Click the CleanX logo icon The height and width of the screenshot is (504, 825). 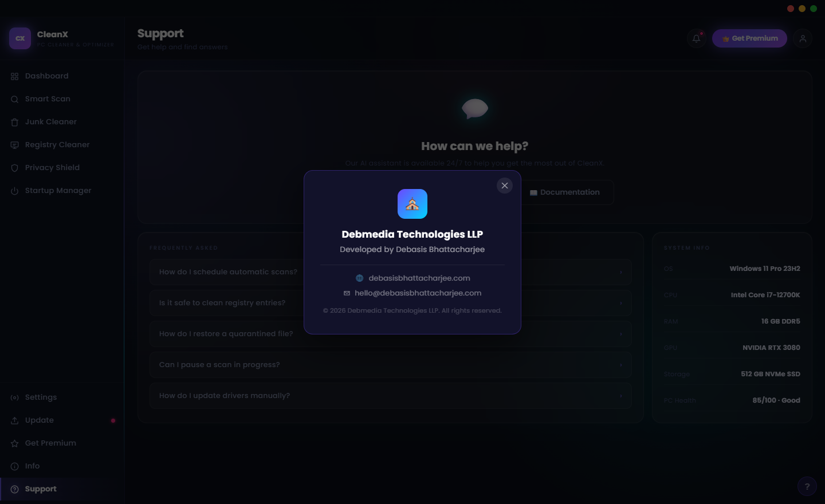[x=20, y=38]
